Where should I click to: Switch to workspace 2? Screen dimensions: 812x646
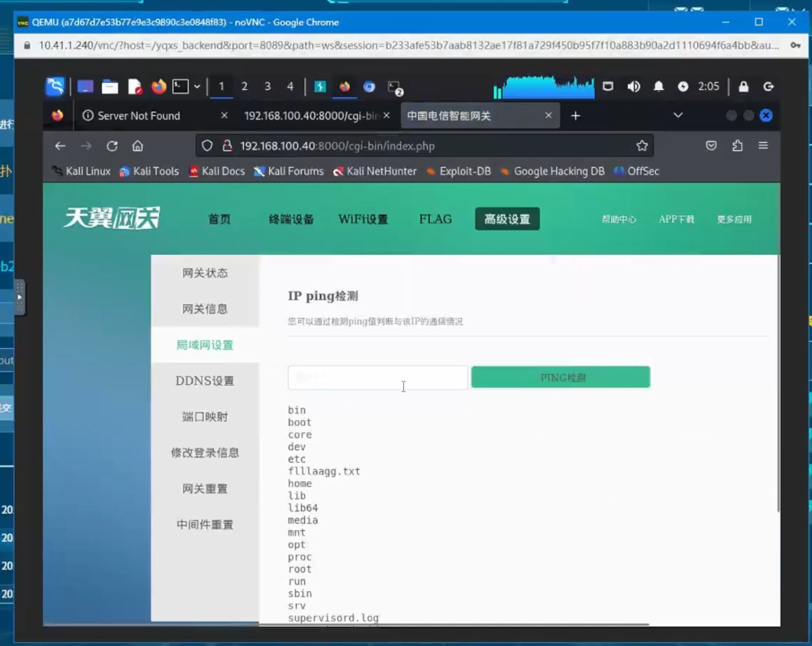pyautogui.click(x=244, y=86)
